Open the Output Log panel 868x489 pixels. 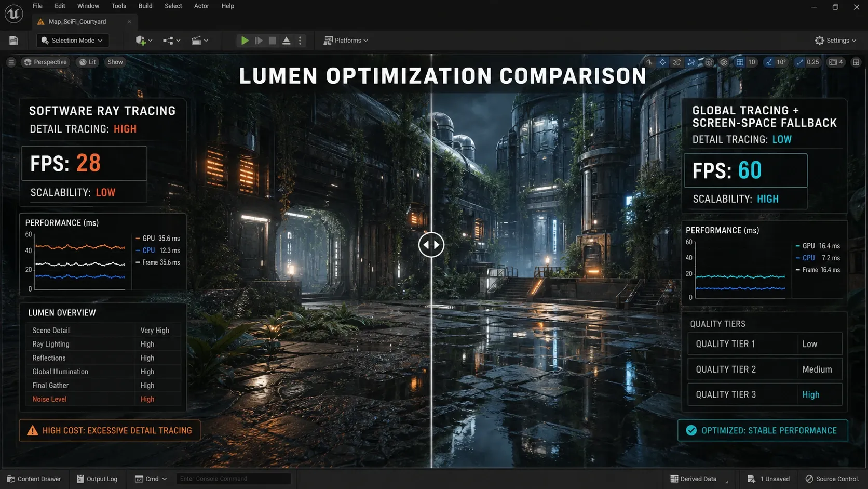click(97, 479)
